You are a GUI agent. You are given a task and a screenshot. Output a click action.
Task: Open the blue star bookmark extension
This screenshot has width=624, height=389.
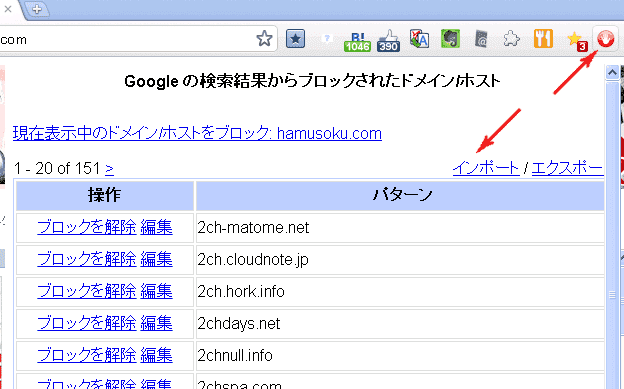295,39
